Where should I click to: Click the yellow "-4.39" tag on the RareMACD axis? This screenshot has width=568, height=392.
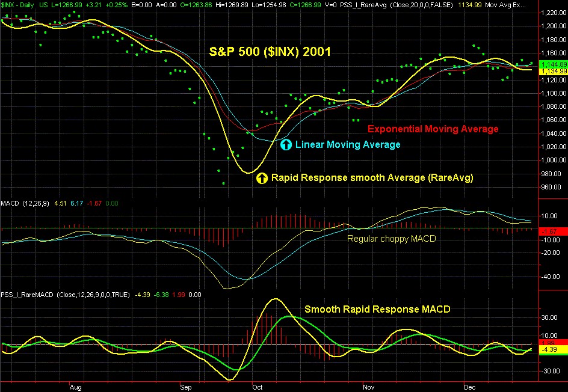click(553, 350)
